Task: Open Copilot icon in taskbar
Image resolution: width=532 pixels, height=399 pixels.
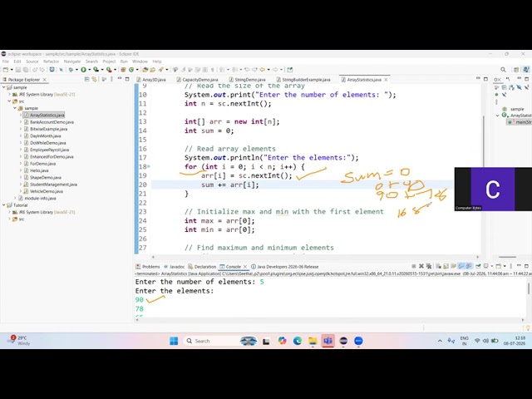Action: pyautogui.click(x=282, y=341)
